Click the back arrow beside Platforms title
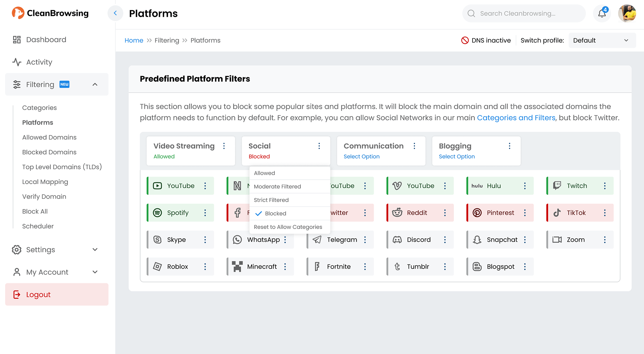This screenshot has height=354, width=644. pos(115,13)
